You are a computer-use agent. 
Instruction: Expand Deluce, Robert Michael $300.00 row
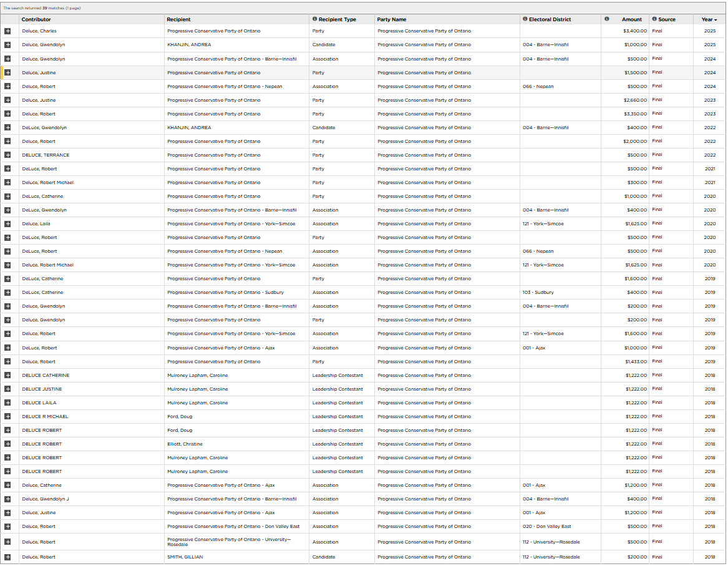tap(7, 182)
